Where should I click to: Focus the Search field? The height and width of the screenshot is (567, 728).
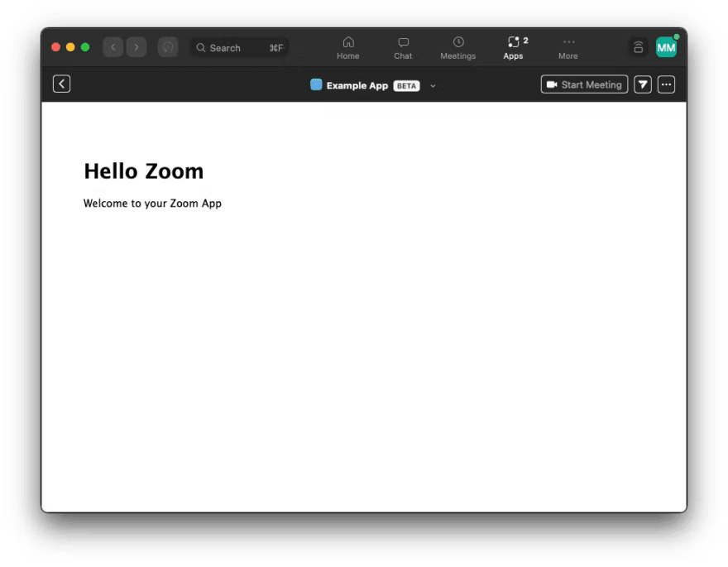click(240, 47)
